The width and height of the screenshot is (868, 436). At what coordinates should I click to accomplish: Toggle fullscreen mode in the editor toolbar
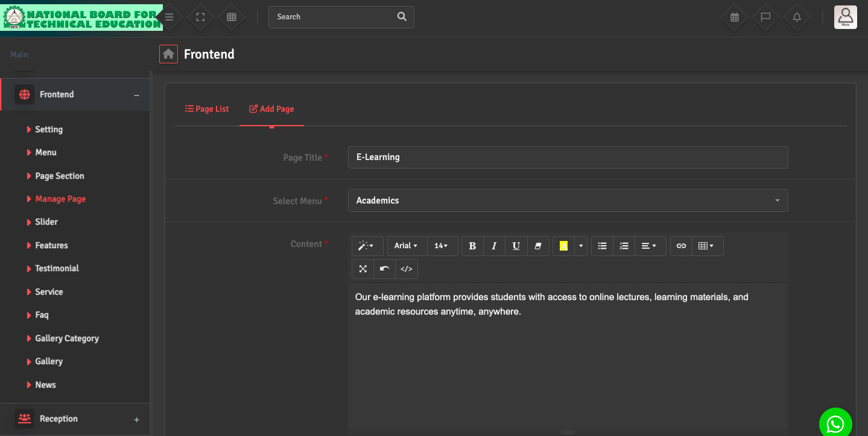363,269
